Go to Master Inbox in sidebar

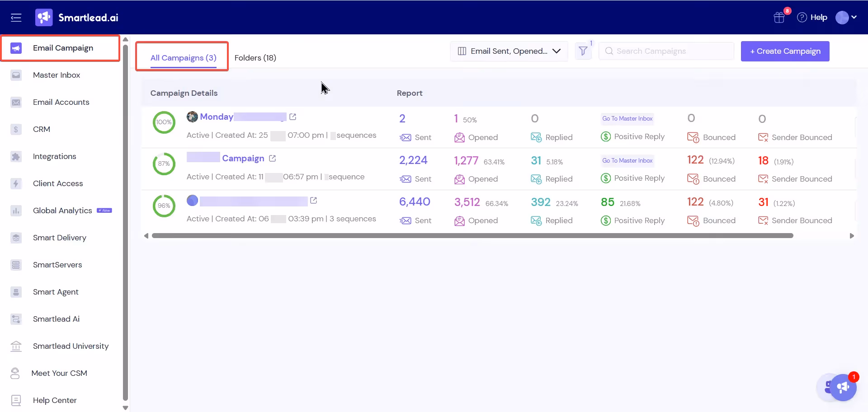(x=57, y=75)
